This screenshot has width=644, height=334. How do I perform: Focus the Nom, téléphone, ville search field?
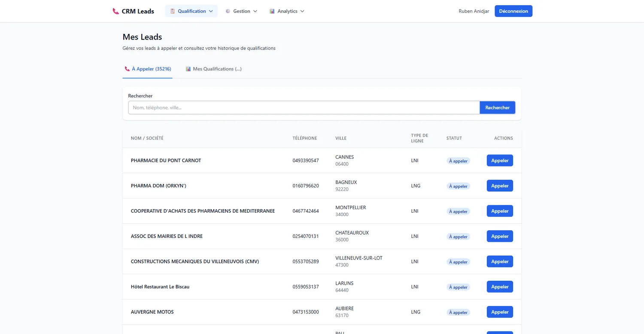click(x=304, y=108)
